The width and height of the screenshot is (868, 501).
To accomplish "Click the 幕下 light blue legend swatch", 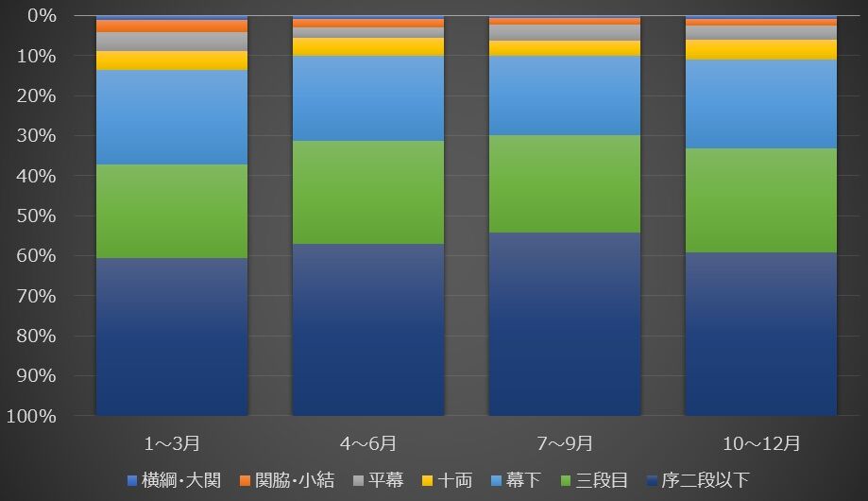I will coord(496,480).
